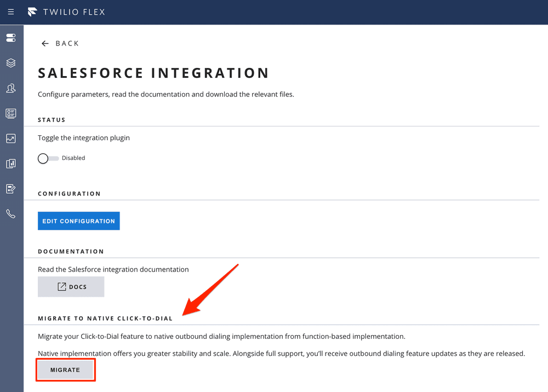This screenshot has width=548, height=392.
Task: Open the task routing card icon
Action: tap(11, 113)
